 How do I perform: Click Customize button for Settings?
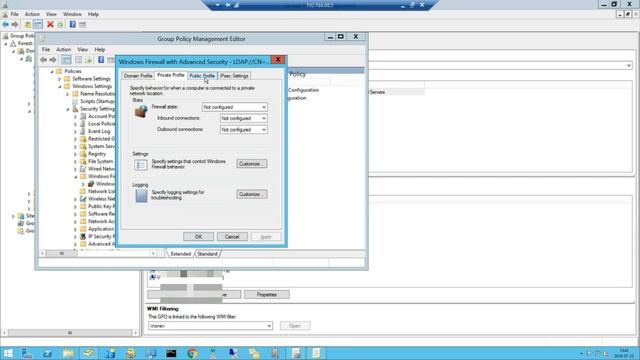click(x=252, y=164)
